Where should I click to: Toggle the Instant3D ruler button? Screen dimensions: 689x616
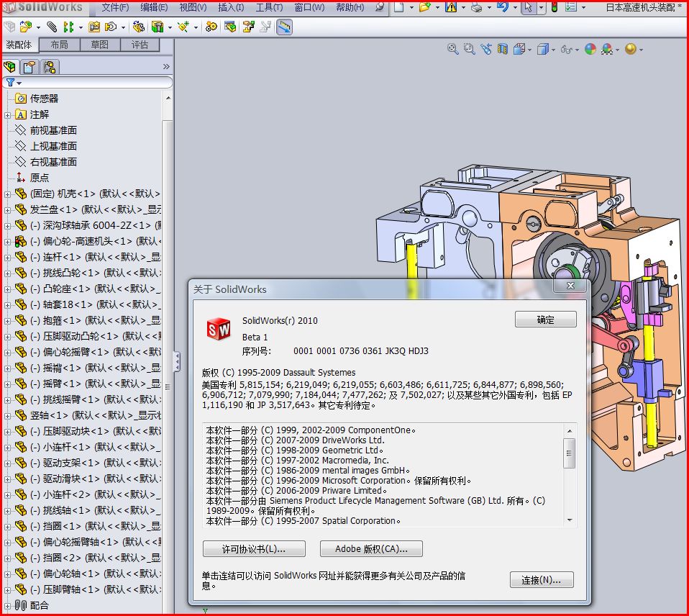[284, 27]
